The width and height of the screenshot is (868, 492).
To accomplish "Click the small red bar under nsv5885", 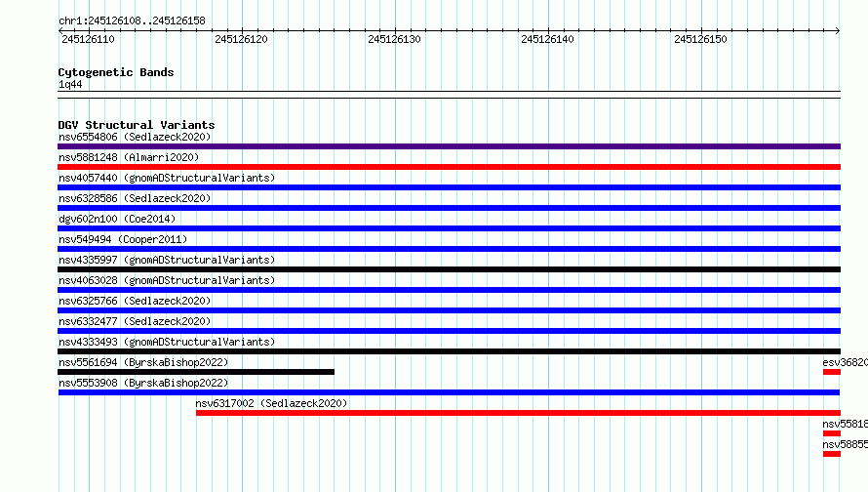I will coord(832,454).
